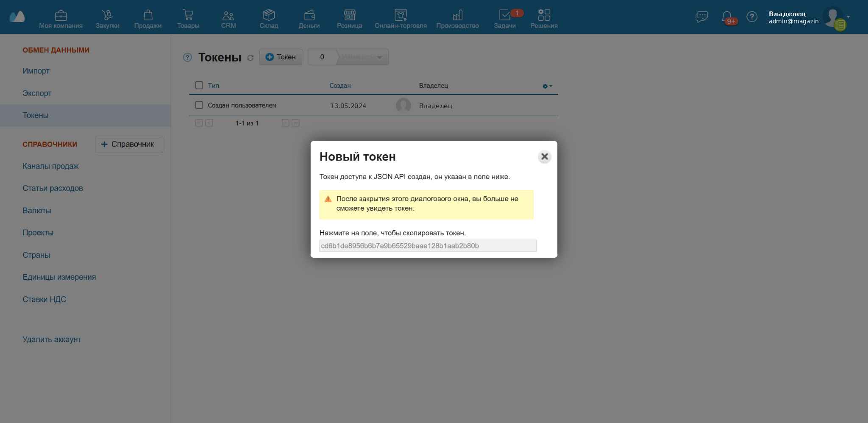
Task: Open the Продажи section
Action: tap(148, 19)
